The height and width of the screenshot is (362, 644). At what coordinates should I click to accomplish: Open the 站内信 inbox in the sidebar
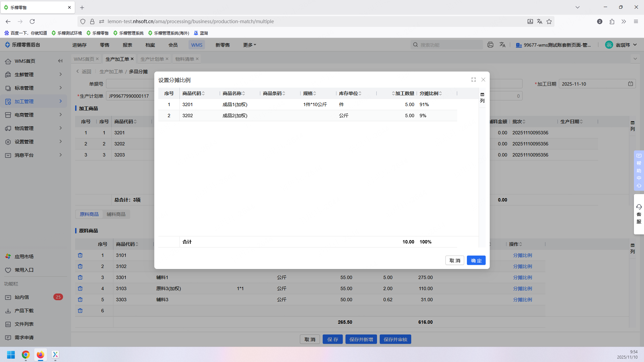point(22,297)
